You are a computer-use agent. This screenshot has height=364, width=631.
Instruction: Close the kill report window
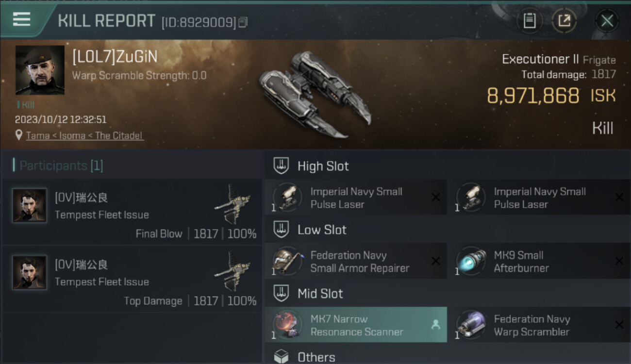[x=607, y=21]
